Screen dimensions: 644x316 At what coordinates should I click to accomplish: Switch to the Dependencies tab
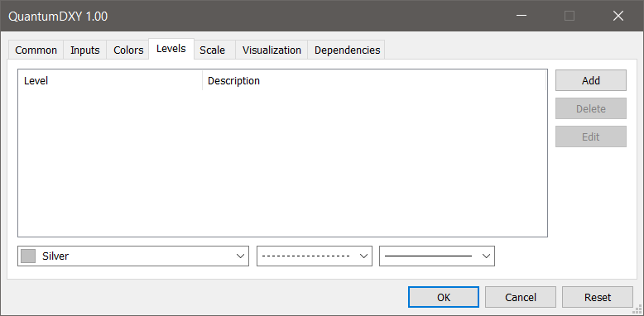pos(347,50)
